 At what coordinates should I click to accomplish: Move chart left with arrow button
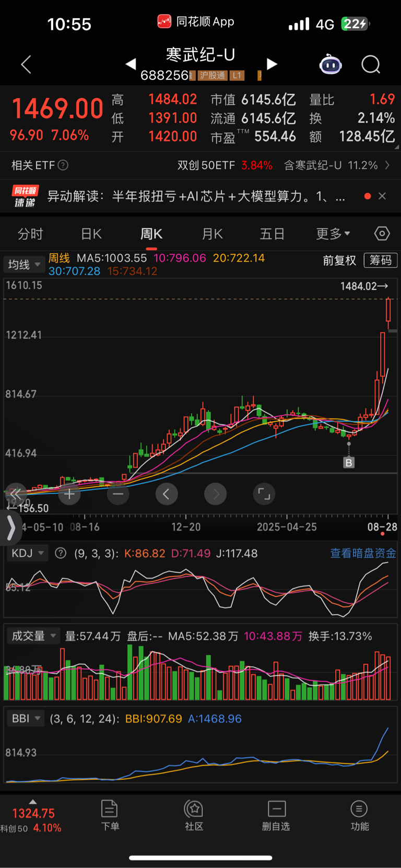click(x=167, y=494)
